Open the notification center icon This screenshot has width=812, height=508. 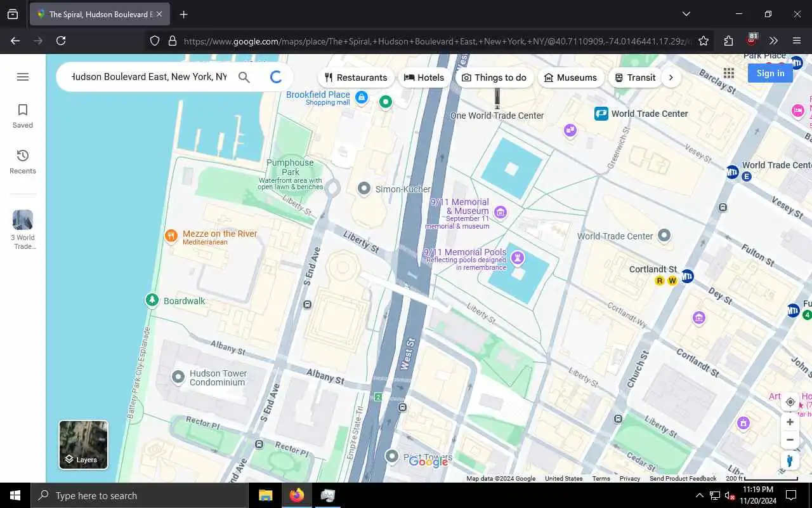point(791,495)
